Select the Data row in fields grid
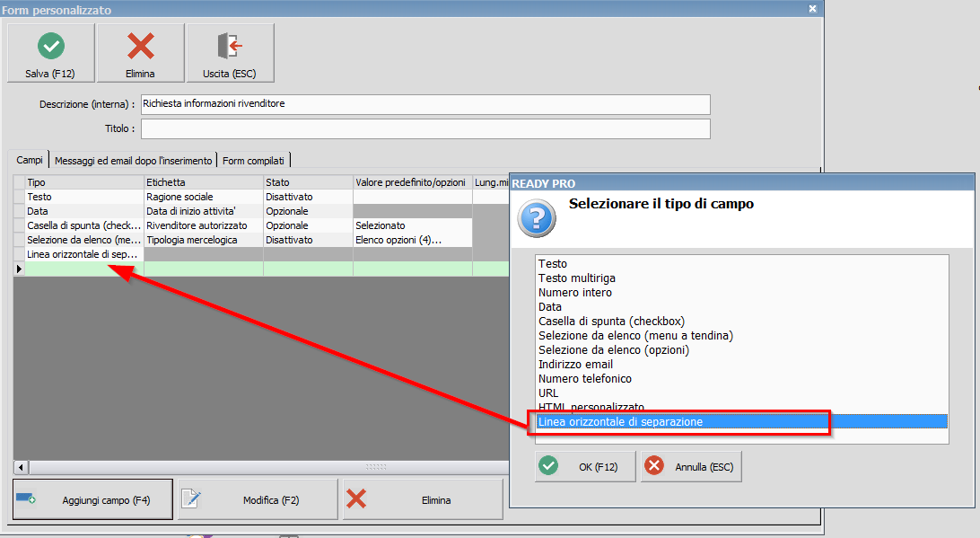 [x=81, y=211]
